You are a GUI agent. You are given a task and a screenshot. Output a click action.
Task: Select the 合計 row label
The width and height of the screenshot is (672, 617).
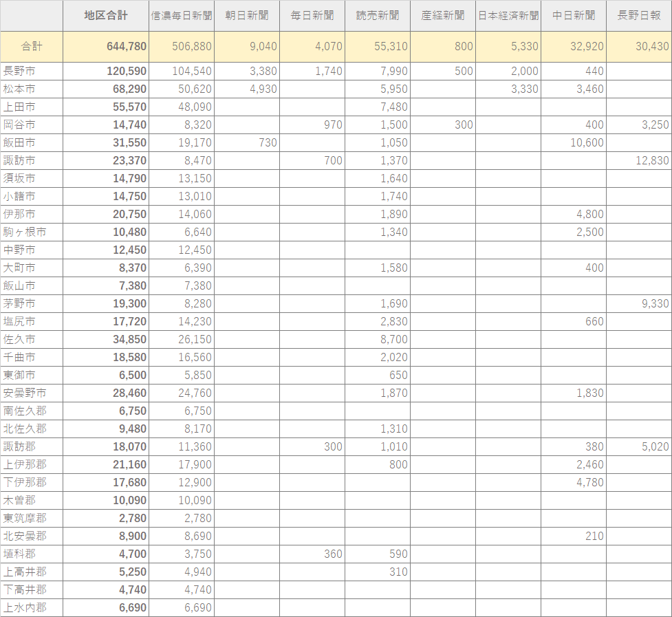(32, 46)
